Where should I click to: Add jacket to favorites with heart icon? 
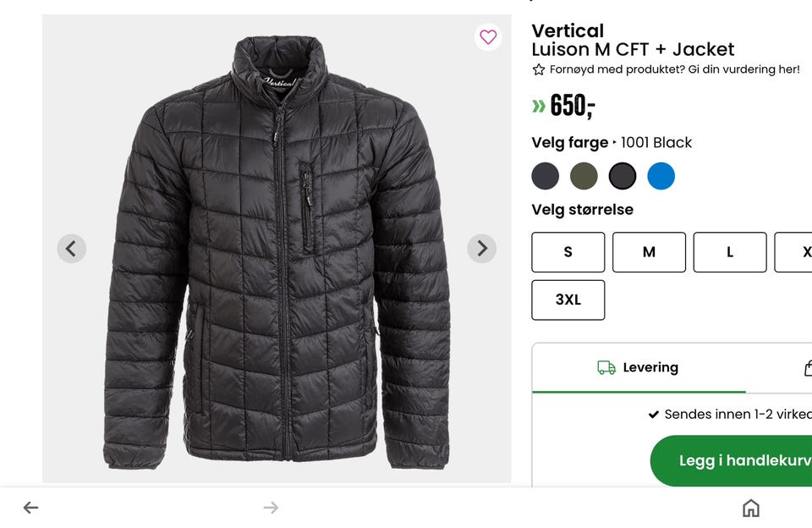(x=488, y=37)
